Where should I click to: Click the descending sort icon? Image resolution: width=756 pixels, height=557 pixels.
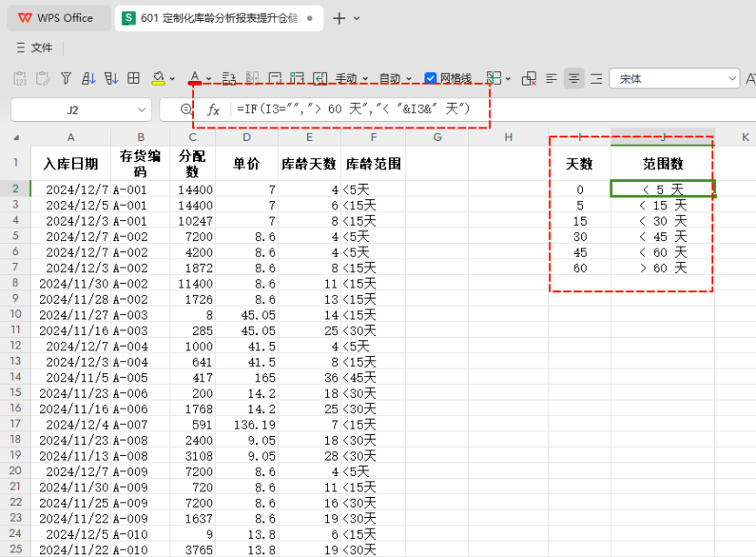click(111, 79)
